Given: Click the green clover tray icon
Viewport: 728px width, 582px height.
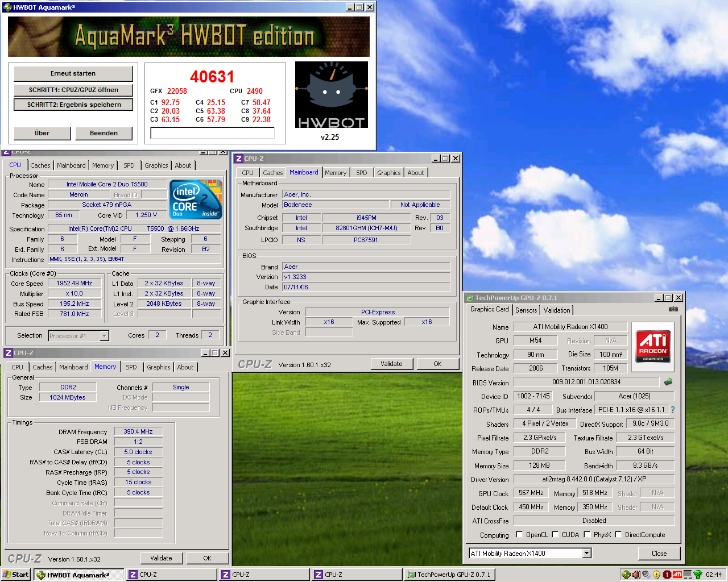Looking at the screenshot, I should point(626,575).
